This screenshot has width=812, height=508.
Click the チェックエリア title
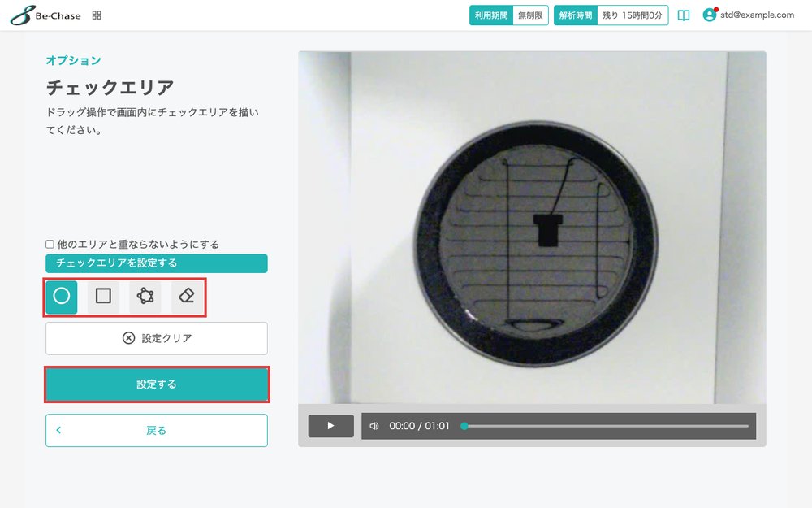110,87
